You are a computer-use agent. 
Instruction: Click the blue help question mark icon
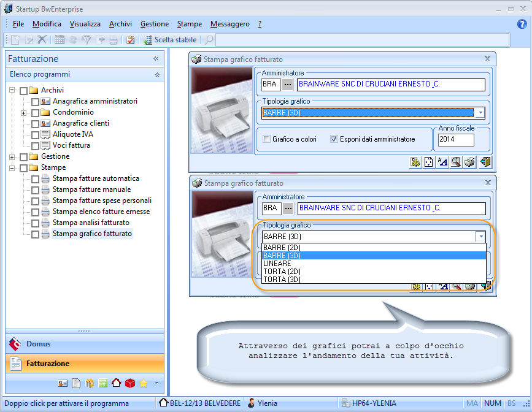[522, 24]
